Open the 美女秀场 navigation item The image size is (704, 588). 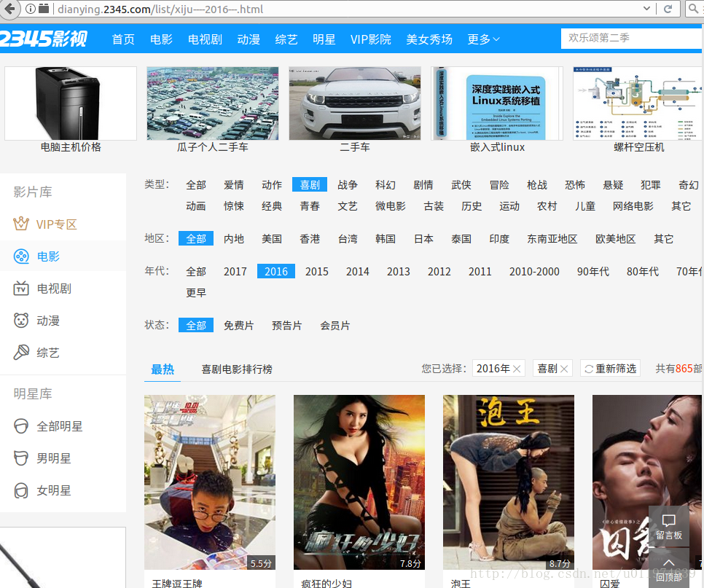[429, 39]
